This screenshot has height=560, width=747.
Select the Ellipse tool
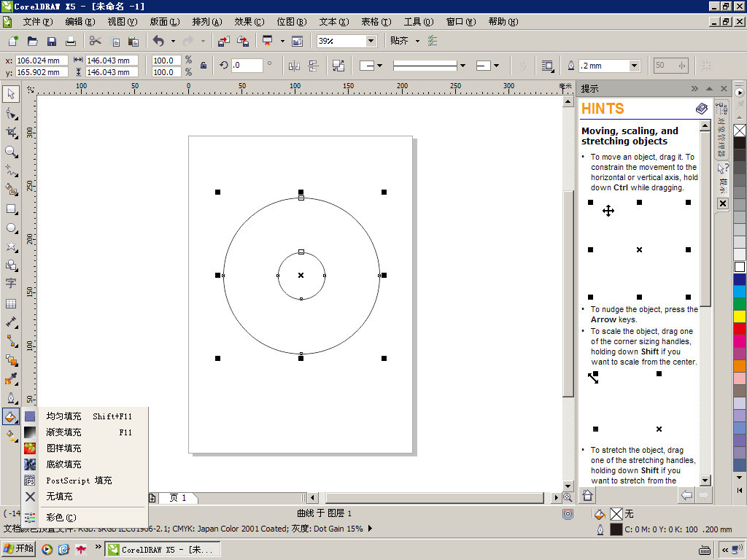[x=11, y=228]
